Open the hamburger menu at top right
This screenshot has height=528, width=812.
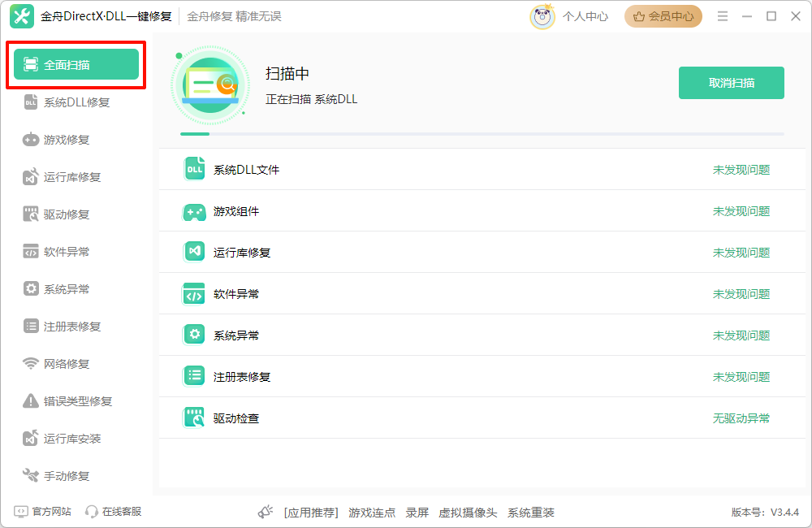tap(722, 15)
